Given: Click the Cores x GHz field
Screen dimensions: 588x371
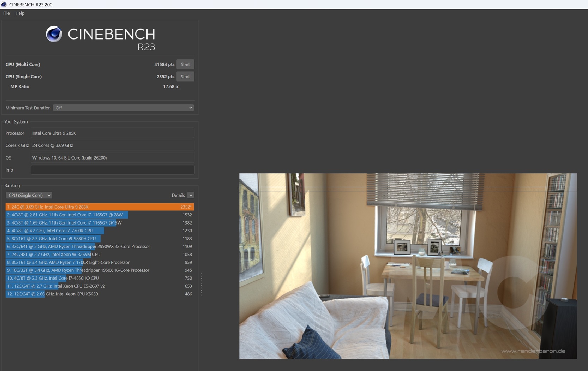Looking at the screenshot, I should click(112, 145).
